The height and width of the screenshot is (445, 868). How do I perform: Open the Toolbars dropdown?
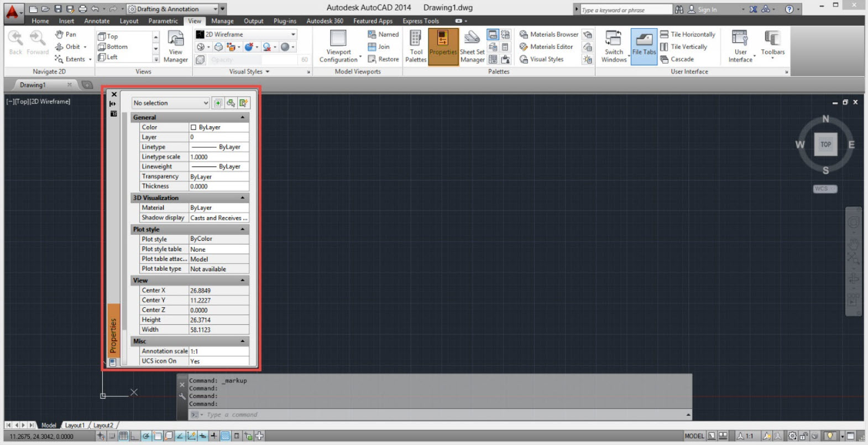[x=772, y=44]
